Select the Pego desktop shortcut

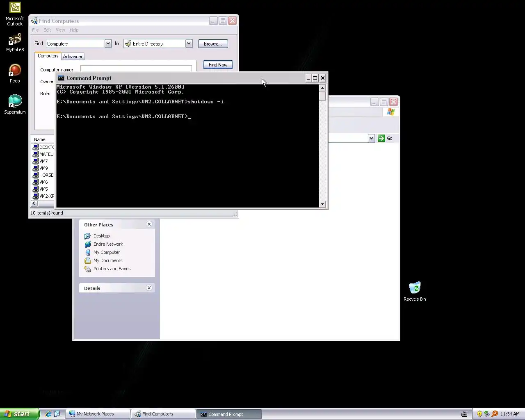click(x=15, y=73)
